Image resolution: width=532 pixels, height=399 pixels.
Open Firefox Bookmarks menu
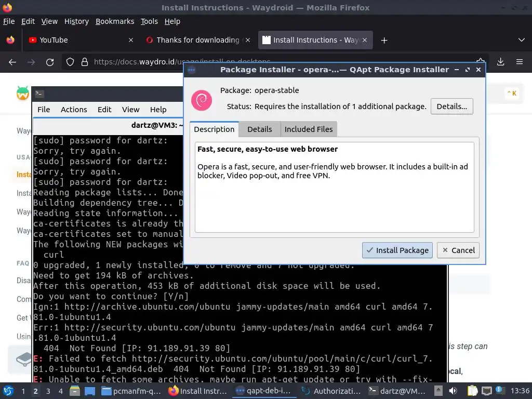click(115, 21)
